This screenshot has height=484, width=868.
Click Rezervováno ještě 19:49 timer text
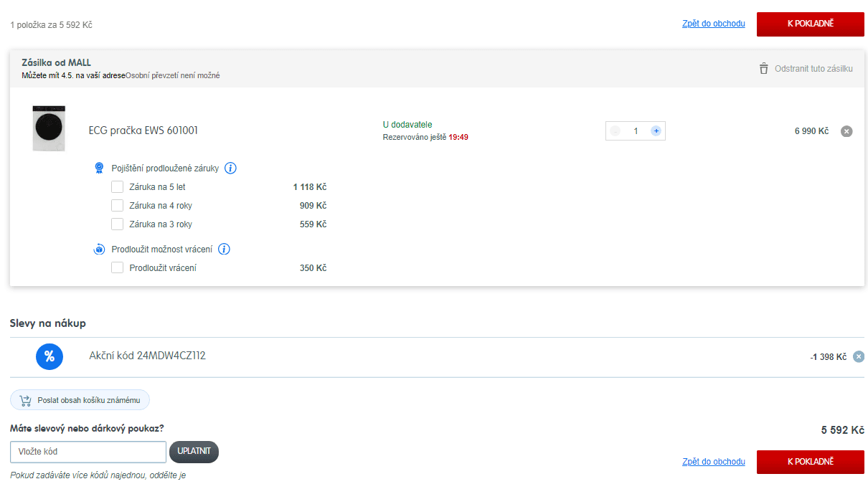(425, 137)
